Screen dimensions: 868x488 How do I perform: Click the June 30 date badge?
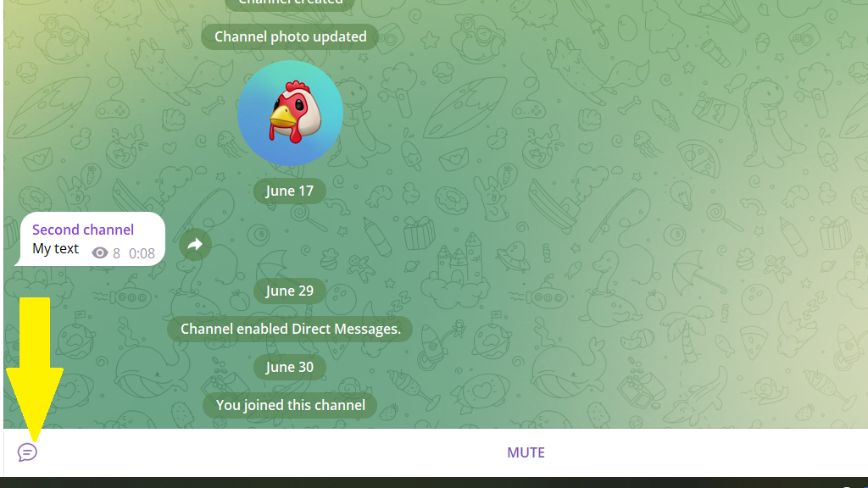(x=290, y=368)
